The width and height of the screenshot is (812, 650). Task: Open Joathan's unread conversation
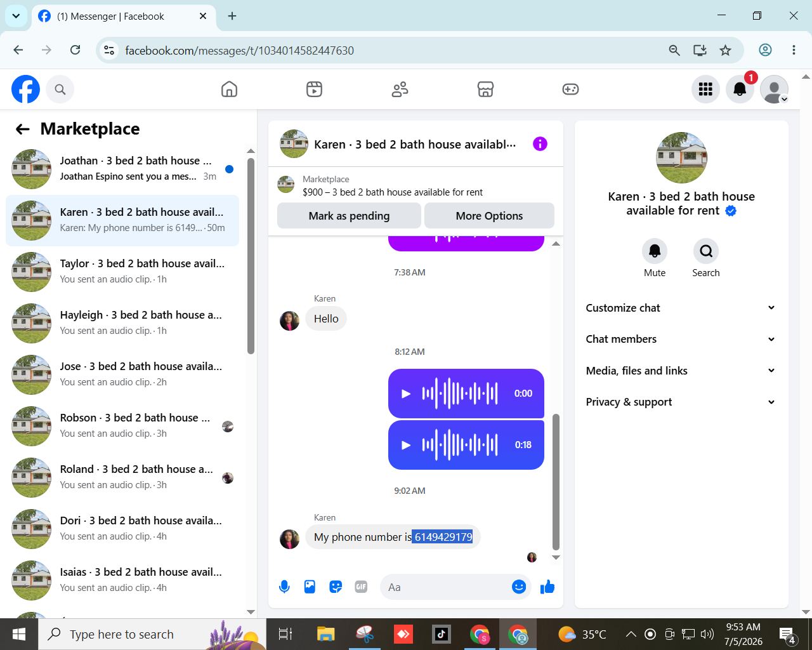(x=122, y=169)
